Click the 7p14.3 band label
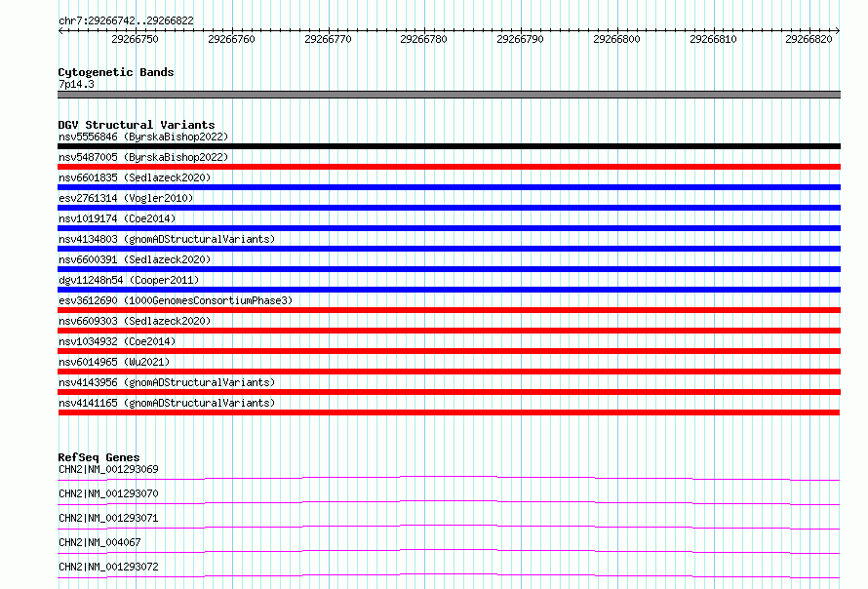This screenshot has height=589, width=868. point(76,84)
